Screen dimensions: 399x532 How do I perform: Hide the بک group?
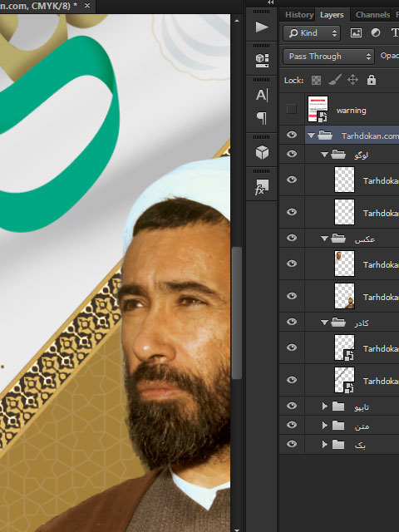292,444
